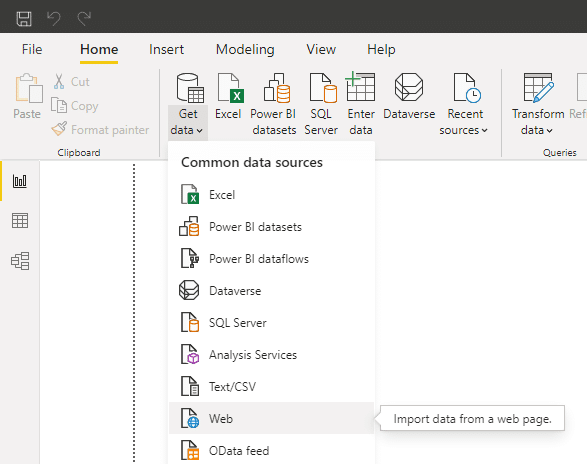The image size is (587, 464).
Task: Choose Power BI dataflows menu entry
Action: pos(271,259)
